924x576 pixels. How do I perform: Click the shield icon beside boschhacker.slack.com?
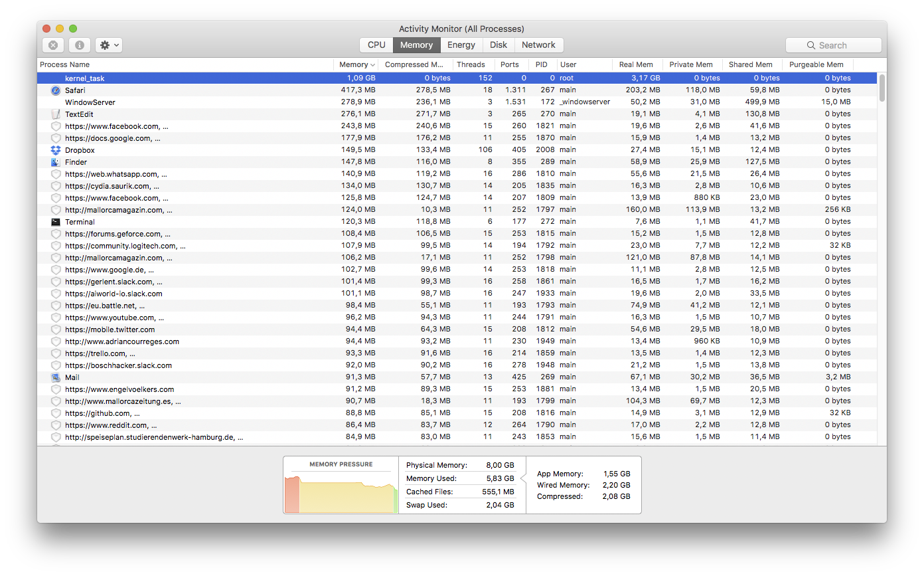click(x=56, y=365)
